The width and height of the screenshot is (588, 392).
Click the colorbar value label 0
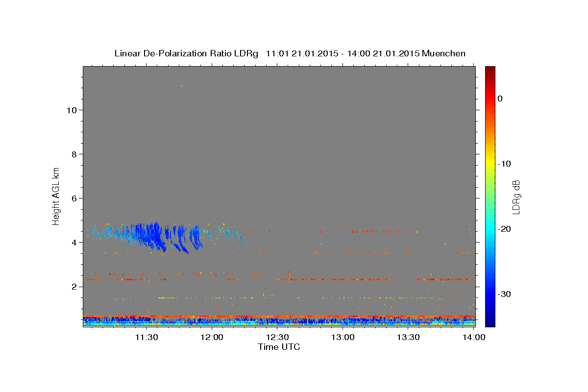tap(500, 98)
